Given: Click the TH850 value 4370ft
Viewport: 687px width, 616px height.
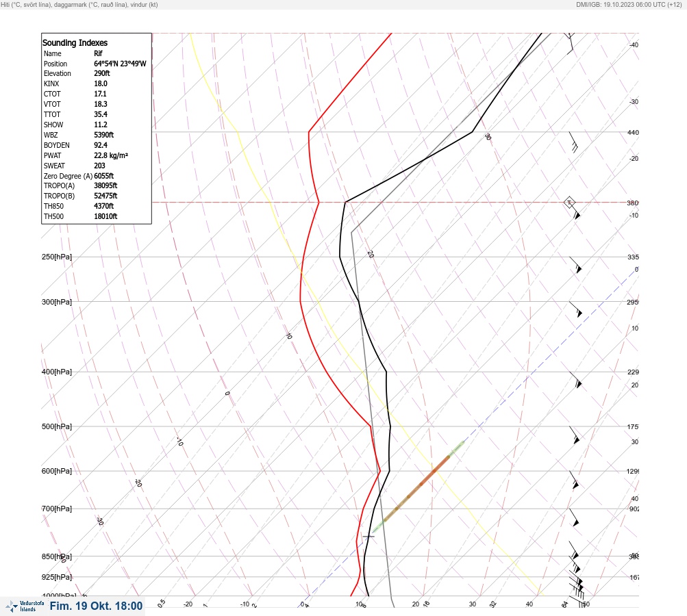Looking at the screenshot, I should (104, 206).
